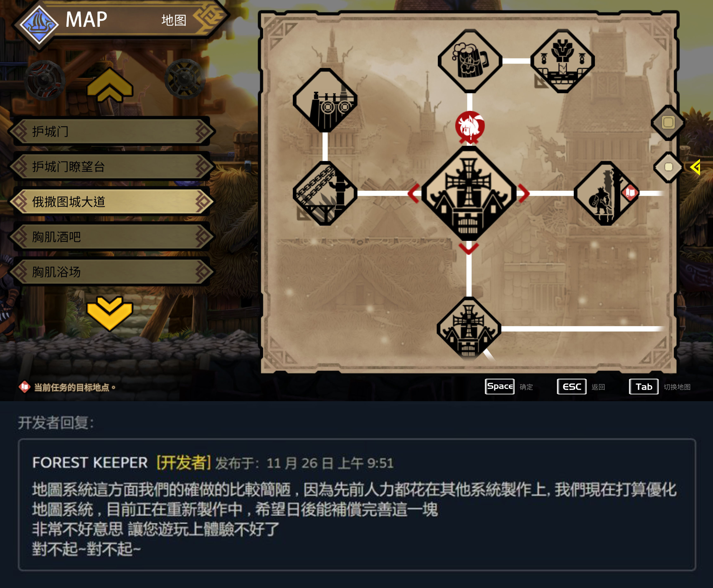Select the beer mug tavern map node
Viewport: 713px width, 588px height.
(470, 61)
